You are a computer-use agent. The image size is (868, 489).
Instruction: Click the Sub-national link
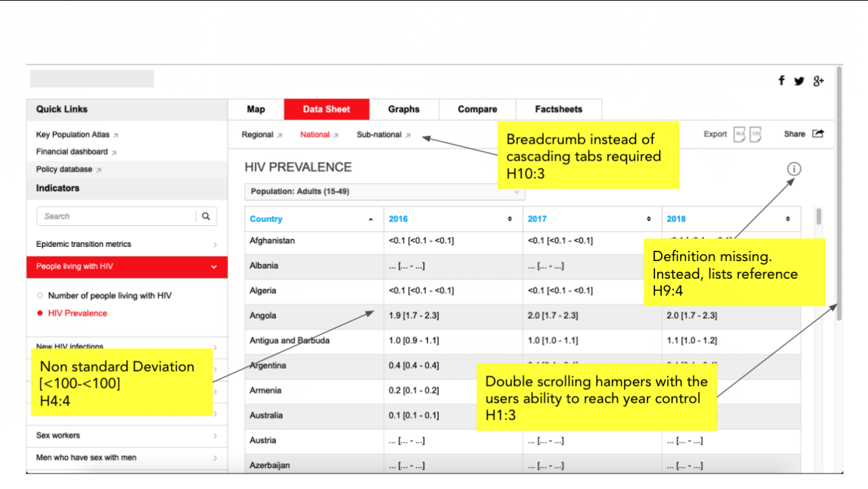(379, 134)
